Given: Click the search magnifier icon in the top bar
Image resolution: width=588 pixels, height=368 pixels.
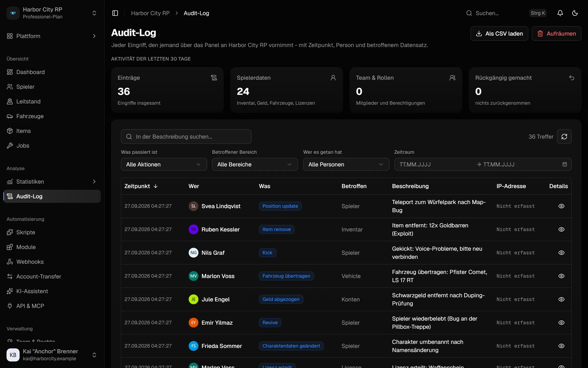Looking at the screenshot, I should (x=469, y=13).
